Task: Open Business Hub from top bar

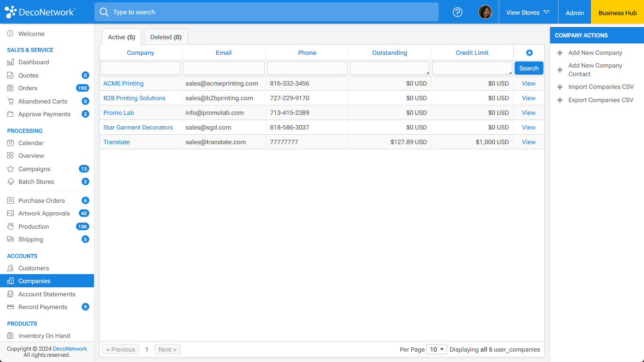Action: click(617, 13)
